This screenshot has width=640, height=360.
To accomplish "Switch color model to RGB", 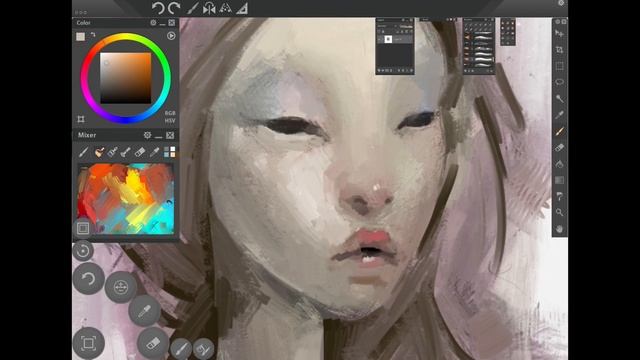I will [x=170, y=113].
